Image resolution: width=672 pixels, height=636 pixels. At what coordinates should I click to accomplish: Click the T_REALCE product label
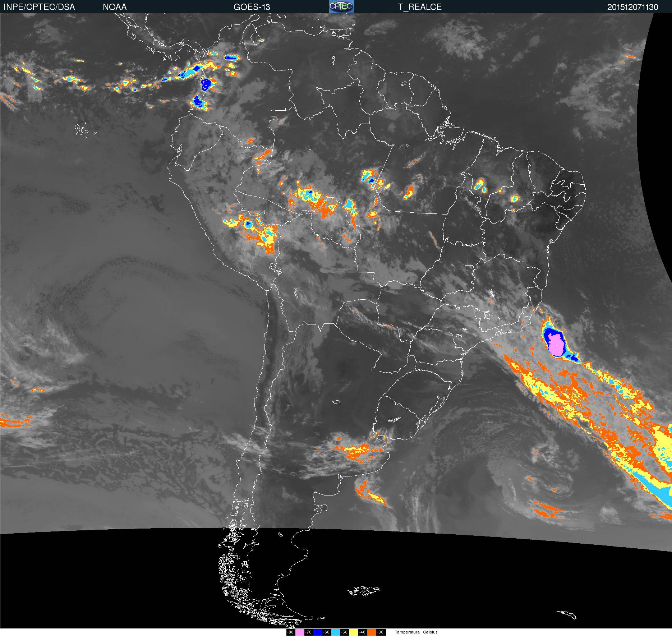(420, 7)
